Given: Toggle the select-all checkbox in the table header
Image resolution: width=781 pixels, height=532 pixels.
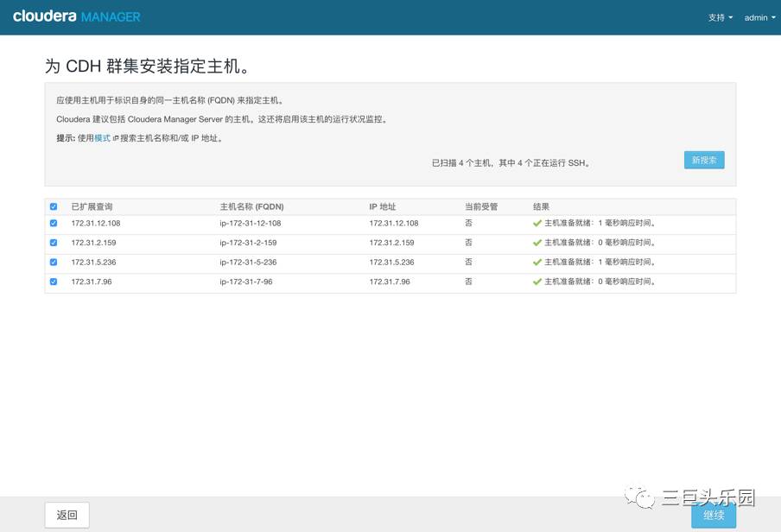Looking at the screenshot, I should (x=54, y=206).
